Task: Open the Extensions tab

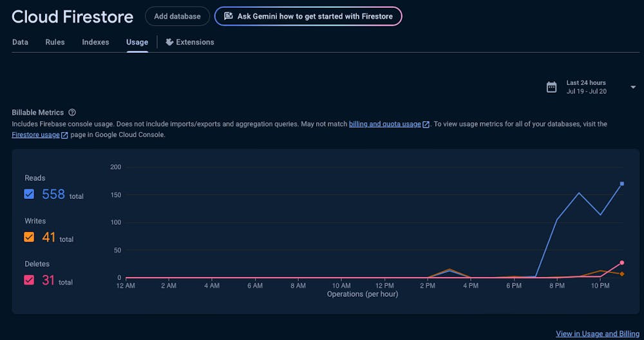Action: point(190,42)
